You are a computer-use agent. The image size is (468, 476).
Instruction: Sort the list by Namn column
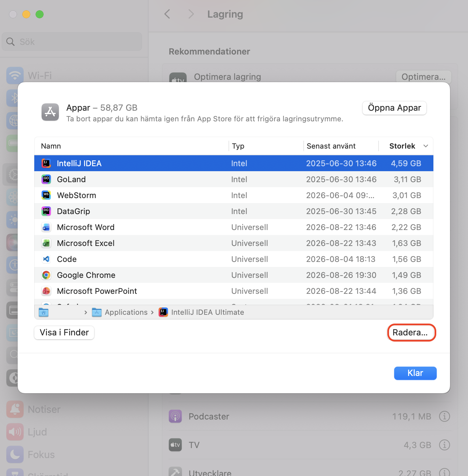pos(131,146)
